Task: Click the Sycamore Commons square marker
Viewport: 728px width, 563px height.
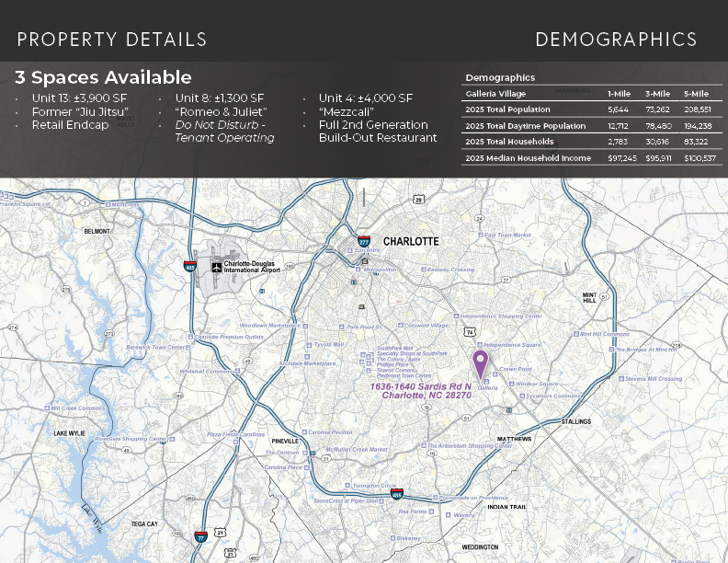Action: 522,396
